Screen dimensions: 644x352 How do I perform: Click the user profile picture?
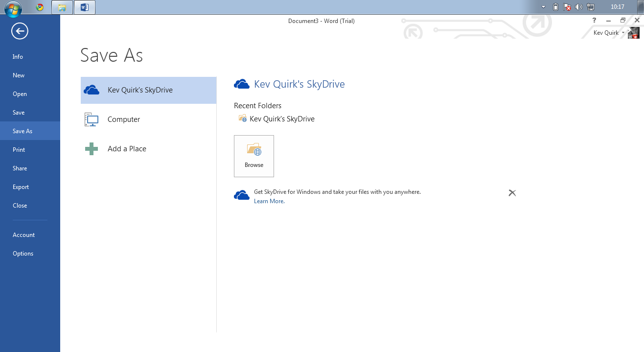[x=634, y=33]
